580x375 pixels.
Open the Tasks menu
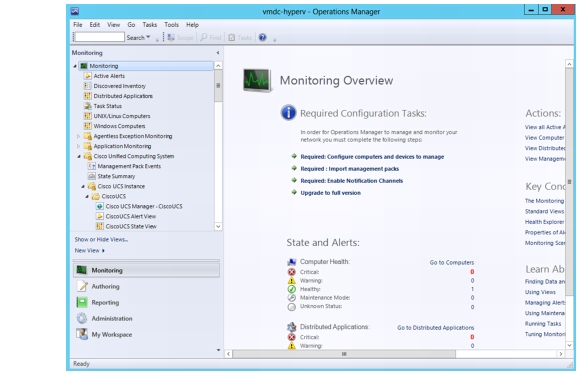(150, 25)
